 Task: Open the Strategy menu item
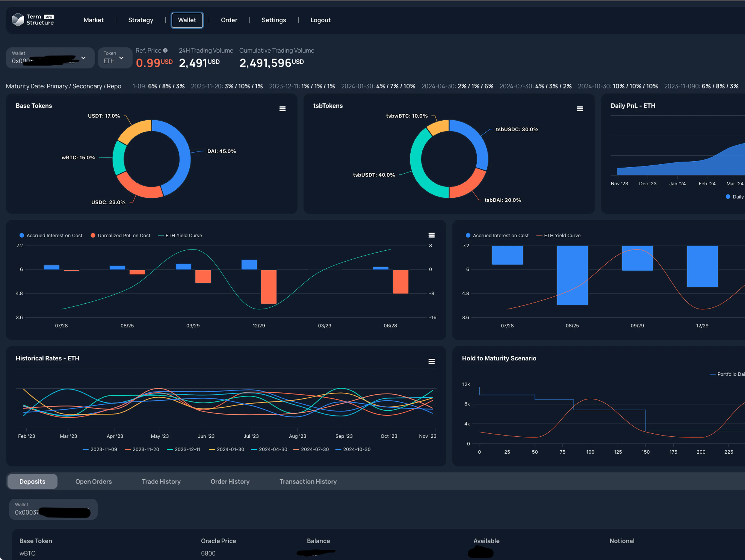(140, 20)
